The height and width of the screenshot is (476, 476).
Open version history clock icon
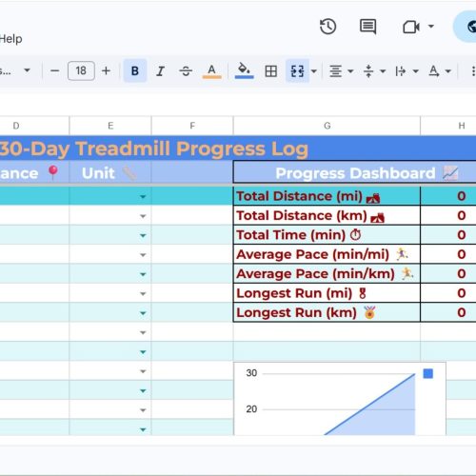[327, 27]
